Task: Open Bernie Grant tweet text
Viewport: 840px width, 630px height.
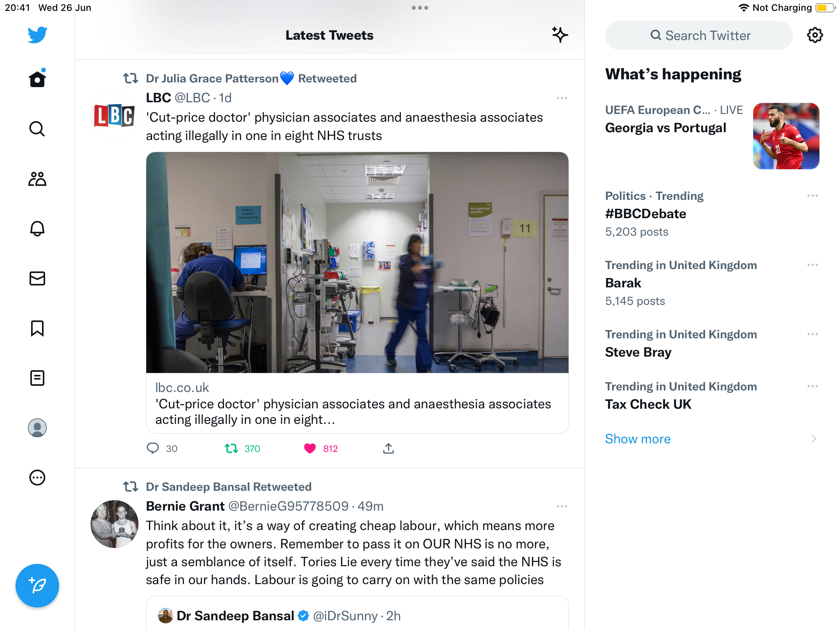Action: point(354,553)
